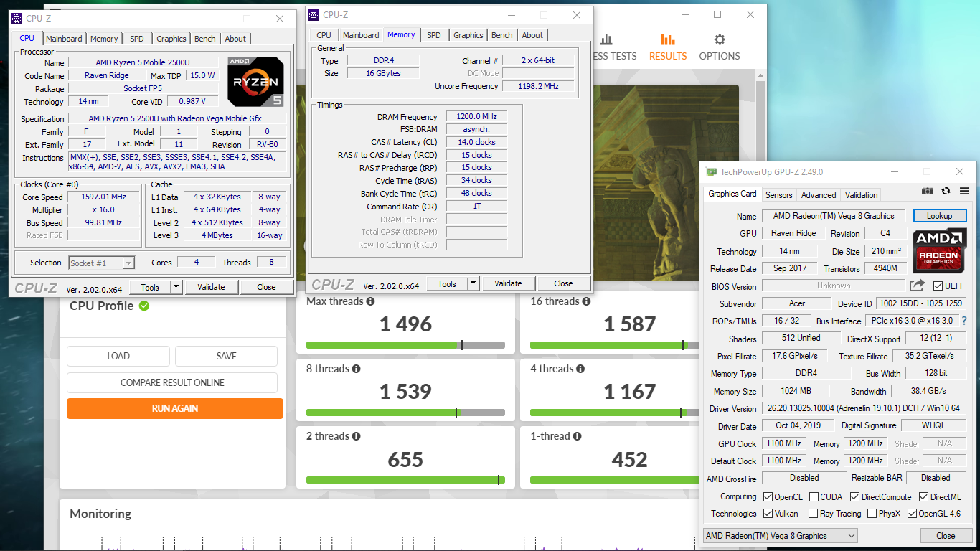Switch to Advanced tab in GPU-Z

819,194
